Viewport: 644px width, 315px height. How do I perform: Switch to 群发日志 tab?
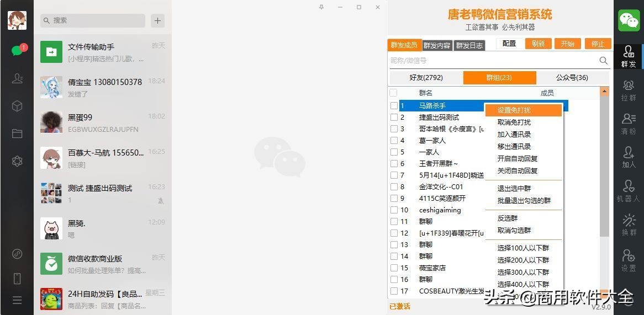coord(469,46)
